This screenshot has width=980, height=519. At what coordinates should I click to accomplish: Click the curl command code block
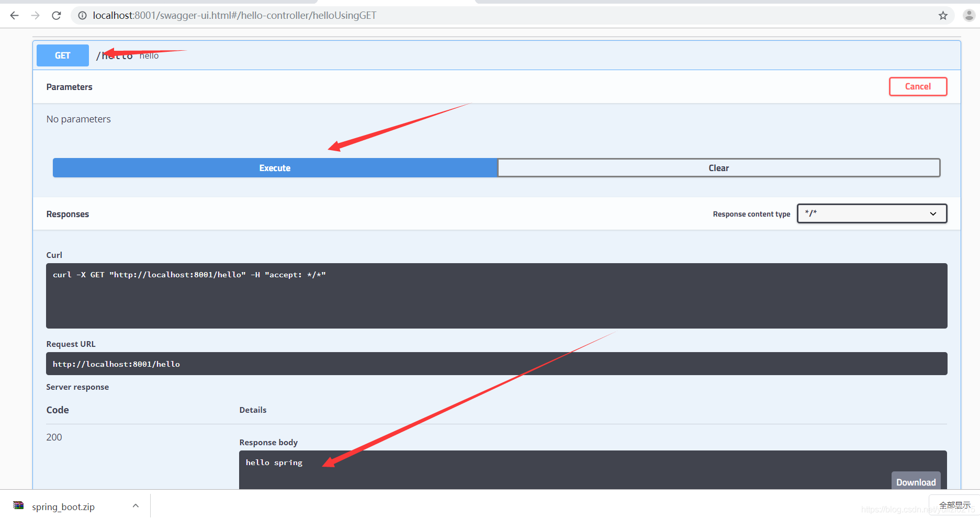coord(496,296)
